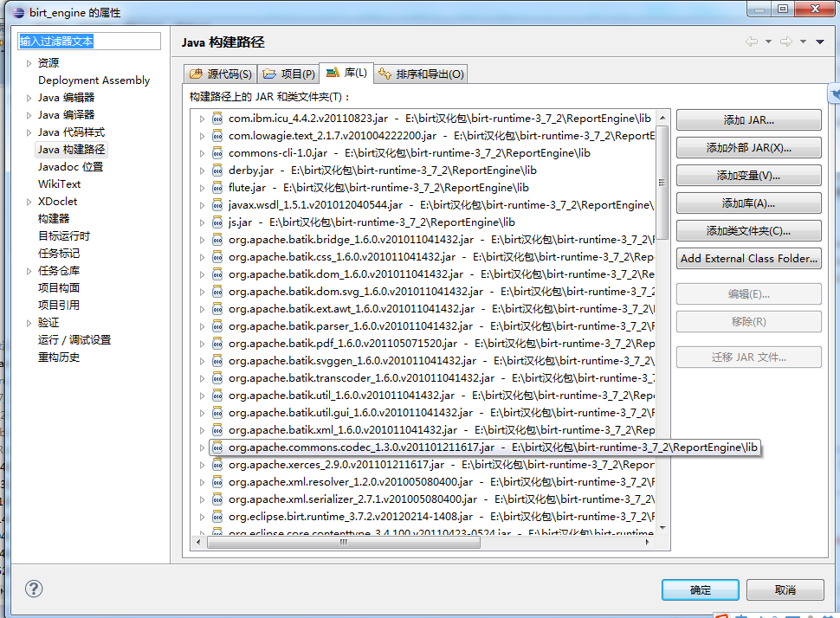Click Add External Class Folder... button
Screen dimensions: 840x618
[x=748, y=259]
